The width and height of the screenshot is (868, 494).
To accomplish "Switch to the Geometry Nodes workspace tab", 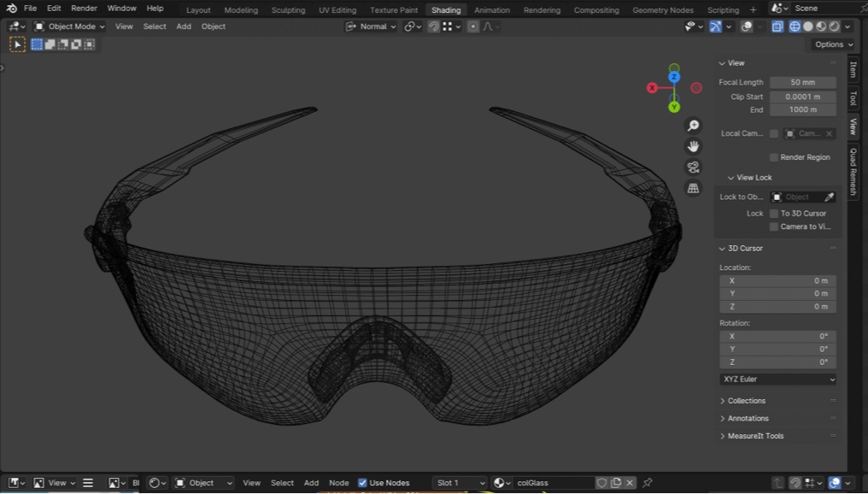I will (x=662, y=10).
